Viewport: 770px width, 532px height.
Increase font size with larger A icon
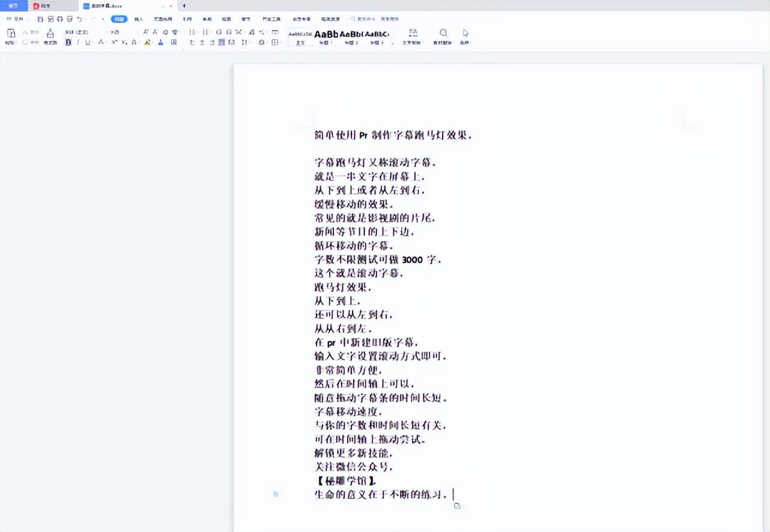click(x=146, y=32)
